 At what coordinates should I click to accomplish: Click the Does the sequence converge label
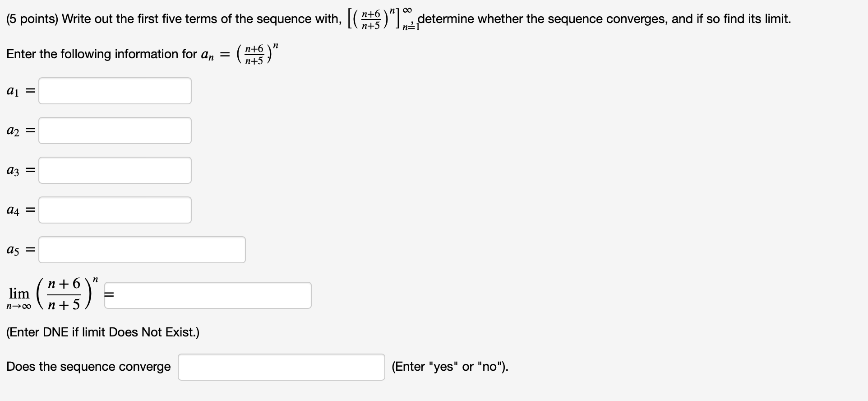tap(88, 367)
